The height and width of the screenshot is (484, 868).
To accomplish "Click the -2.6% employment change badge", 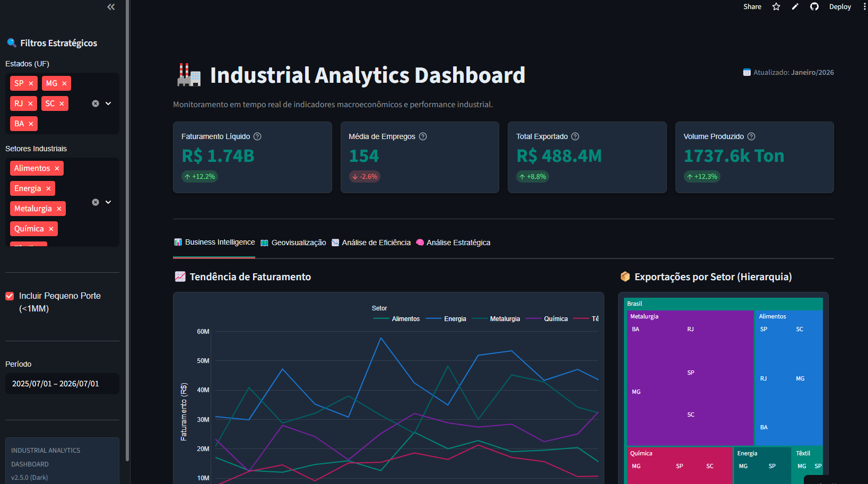I will pos(365,177).
